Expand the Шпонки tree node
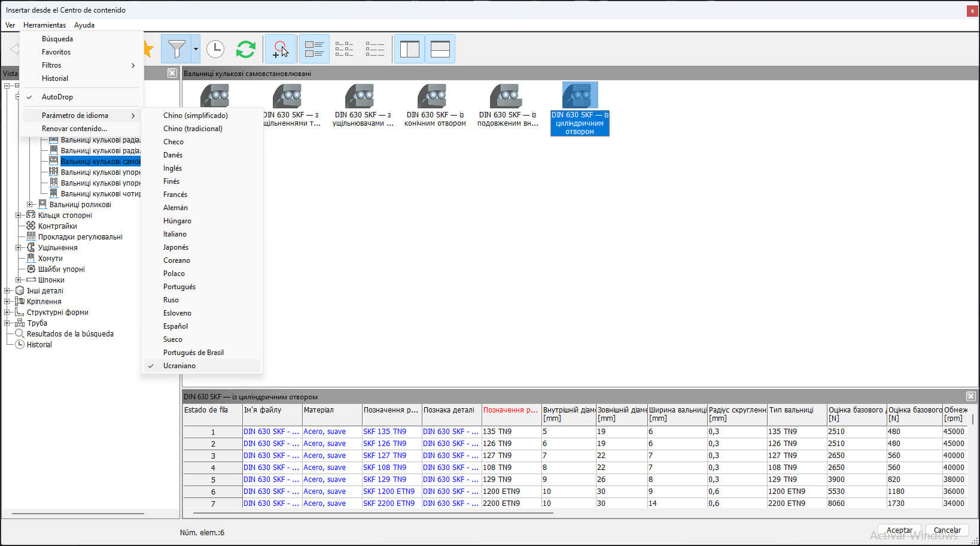 click(19, 280)
